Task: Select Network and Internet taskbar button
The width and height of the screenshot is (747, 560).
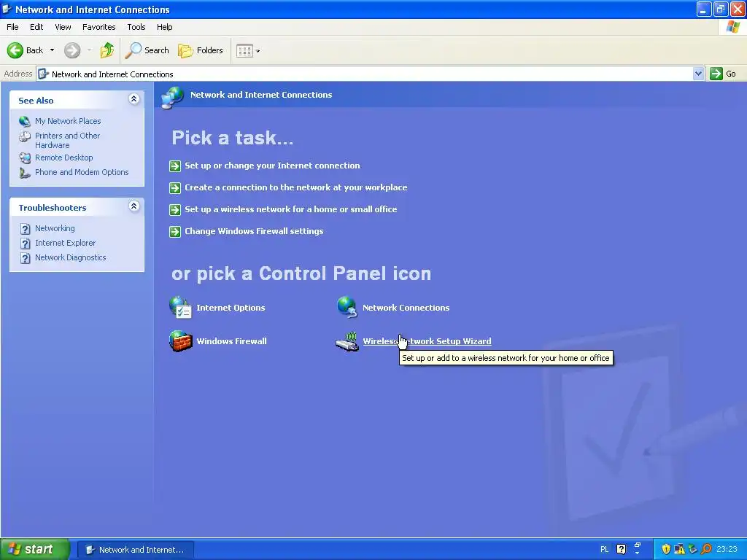Action: click(x=135, y=550)
